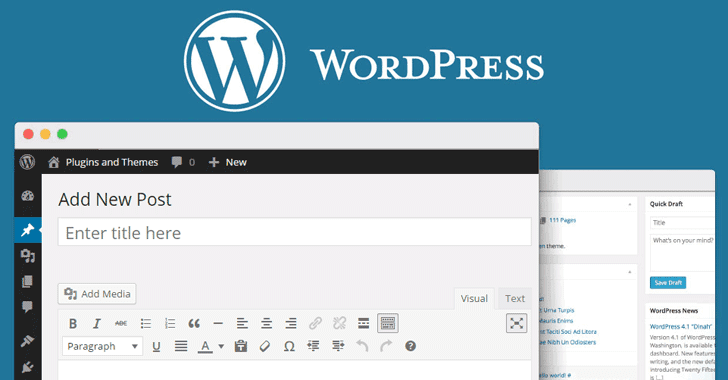
Task: Increase the indent
Action: point(338,346)
